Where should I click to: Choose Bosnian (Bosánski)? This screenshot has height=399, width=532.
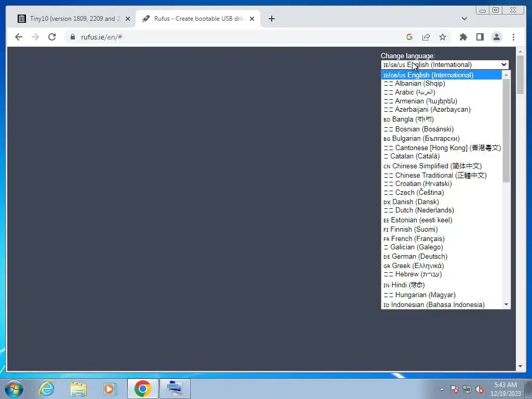point(441,129)
